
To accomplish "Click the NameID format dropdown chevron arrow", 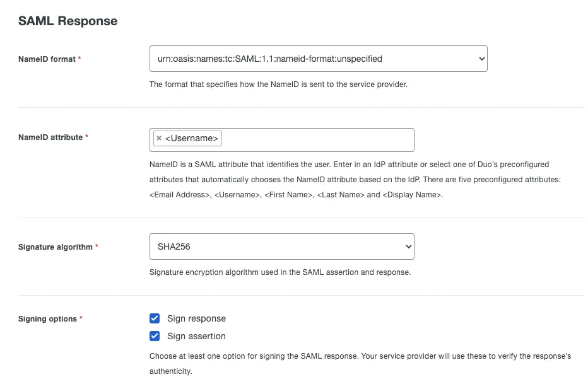I will click(481, 59).
